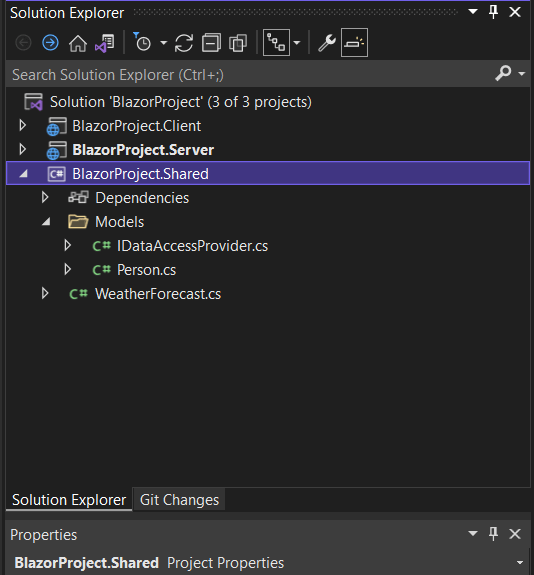Click C# icon beside Person.cs
This screenshot has width=534, height=575.
click(101, 270)
